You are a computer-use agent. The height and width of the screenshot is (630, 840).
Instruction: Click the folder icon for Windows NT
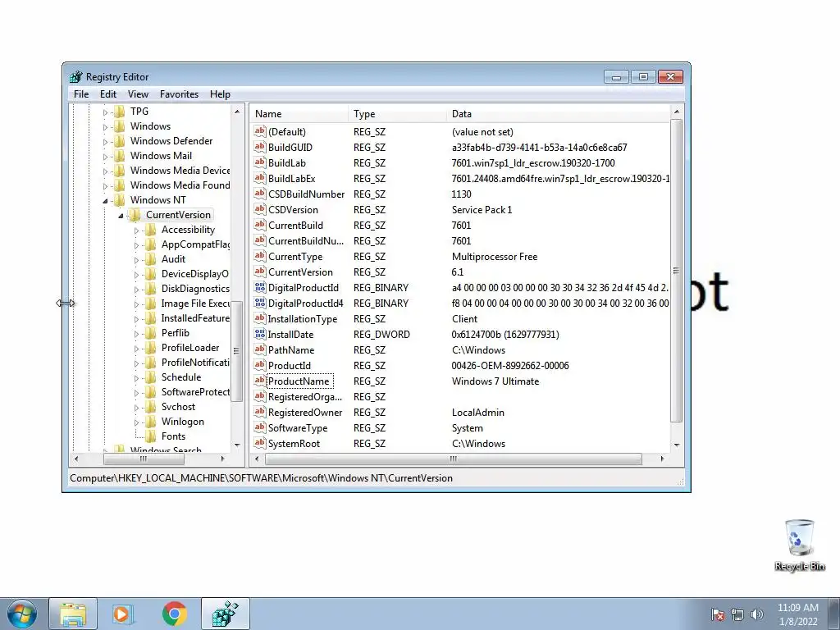120,200
